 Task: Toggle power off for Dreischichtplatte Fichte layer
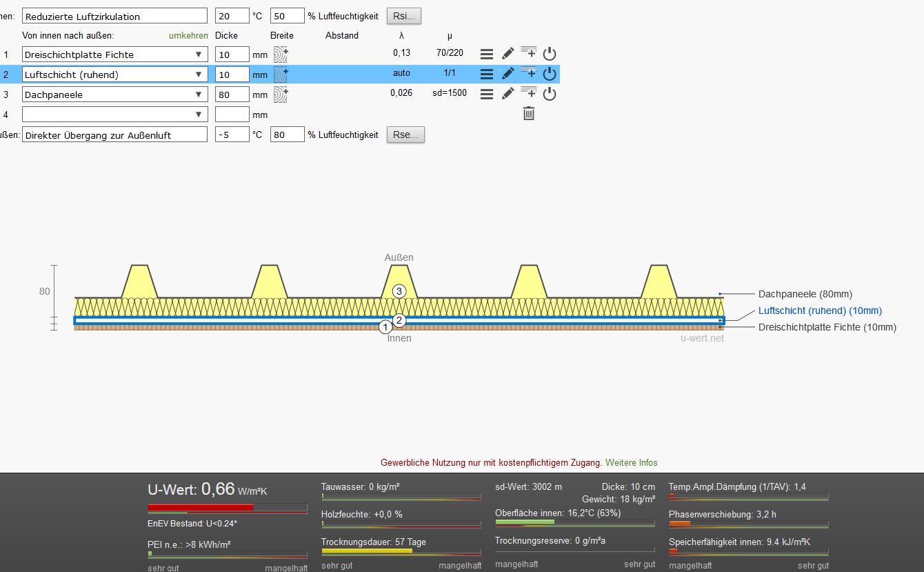[550, 54]
